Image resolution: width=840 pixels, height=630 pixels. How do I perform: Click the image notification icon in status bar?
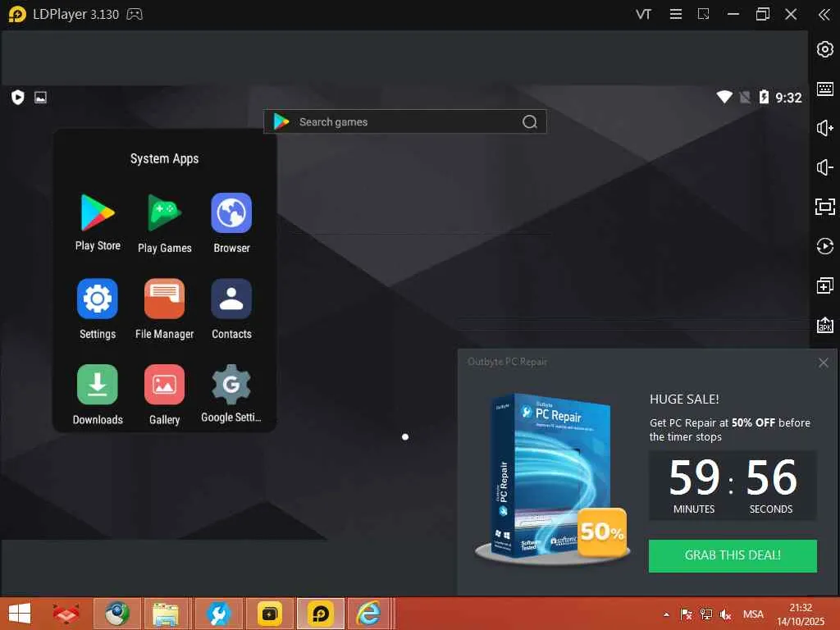click(41, 98)
